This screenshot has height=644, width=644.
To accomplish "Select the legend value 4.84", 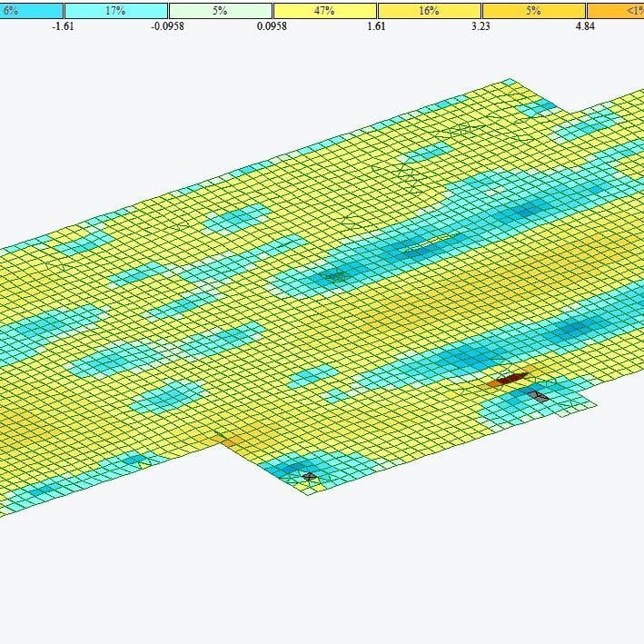I will click(585, 26).
